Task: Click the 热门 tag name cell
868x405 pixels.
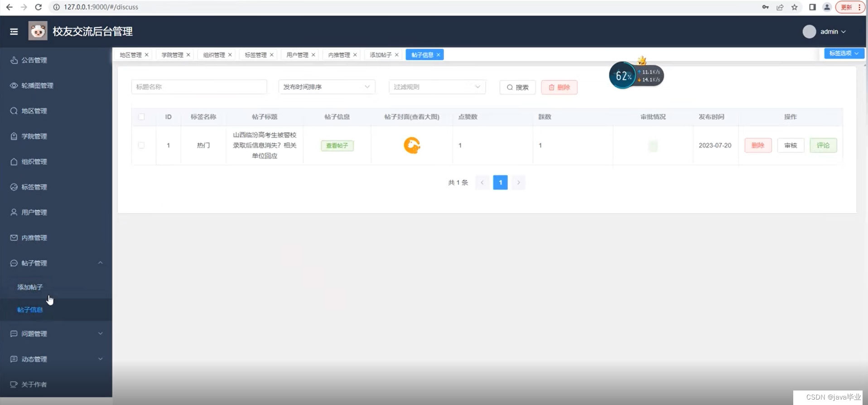Action: click(203, 145)
